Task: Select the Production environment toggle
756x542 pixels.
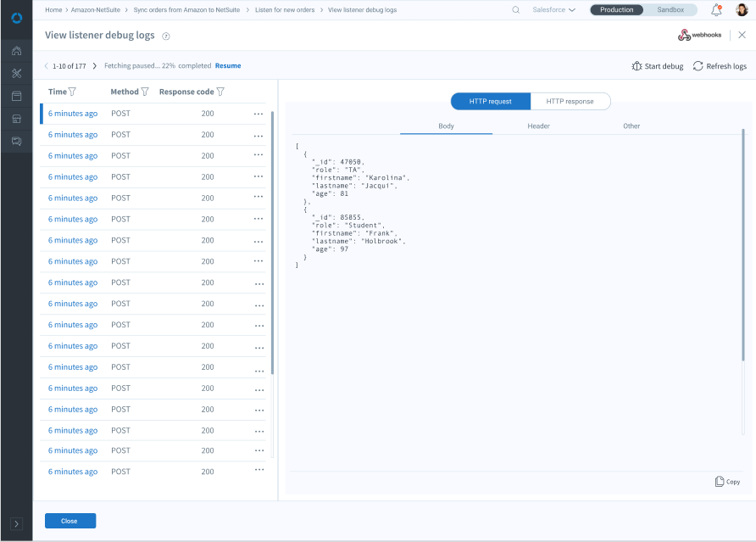Action: (x=616, y=10)
